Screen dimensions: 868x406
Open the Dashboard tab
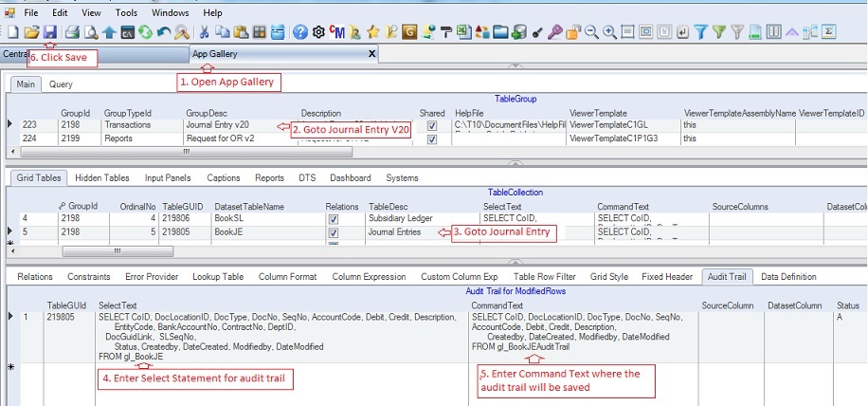(351, 177)
